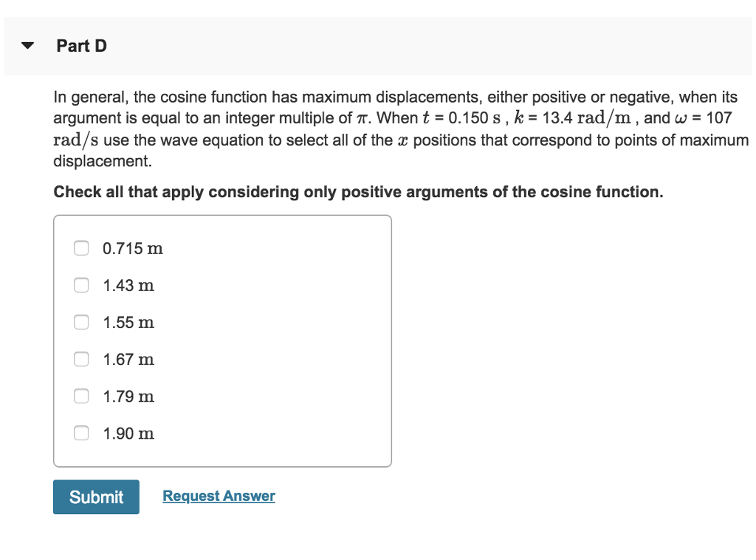This screenshot has width=756, height=560.
Task: Uncheck the 1.55 m option
Action: (x=81, y=322)
